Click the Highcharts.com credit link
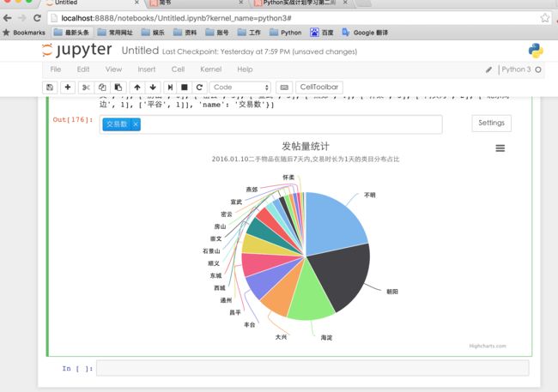The image size is (558, 392). coord(488,346)
